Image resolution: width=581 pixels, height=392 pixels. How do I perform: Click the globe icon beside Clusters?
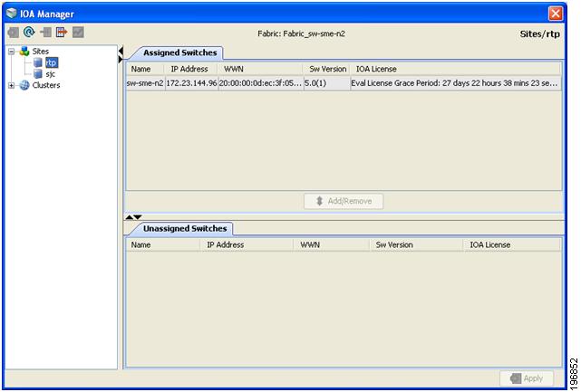24,85
